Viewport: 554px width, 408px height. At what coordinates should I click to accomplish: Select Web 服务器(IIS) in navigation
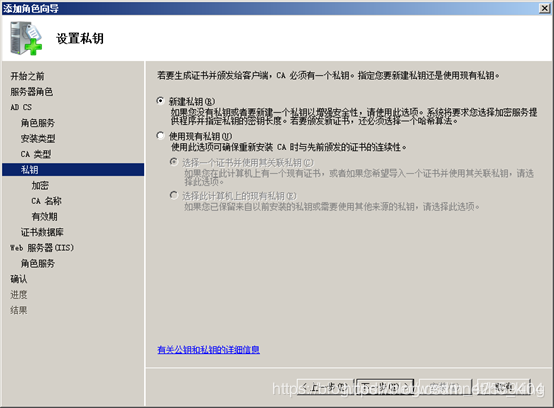tap(42, 248)
